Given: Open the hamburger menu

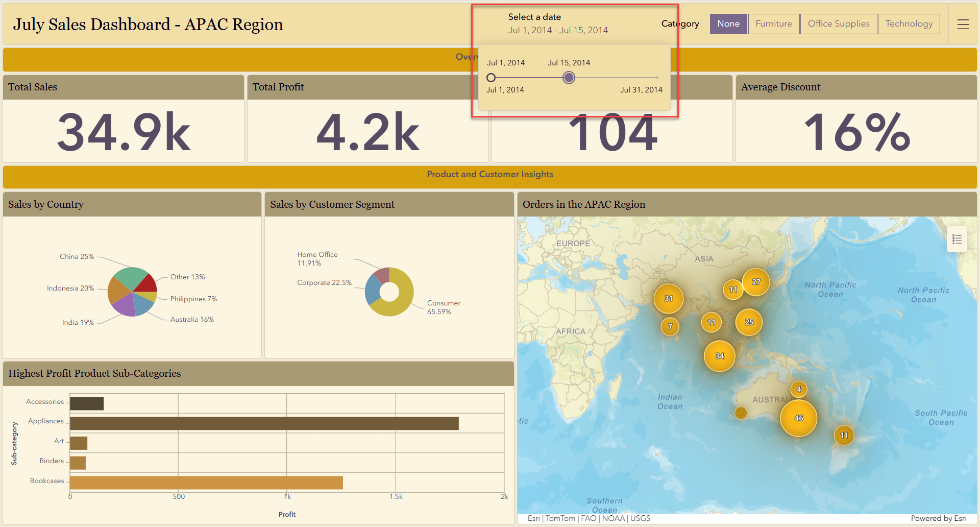Looking at the screenshot, I should click(x=963, y=23).
